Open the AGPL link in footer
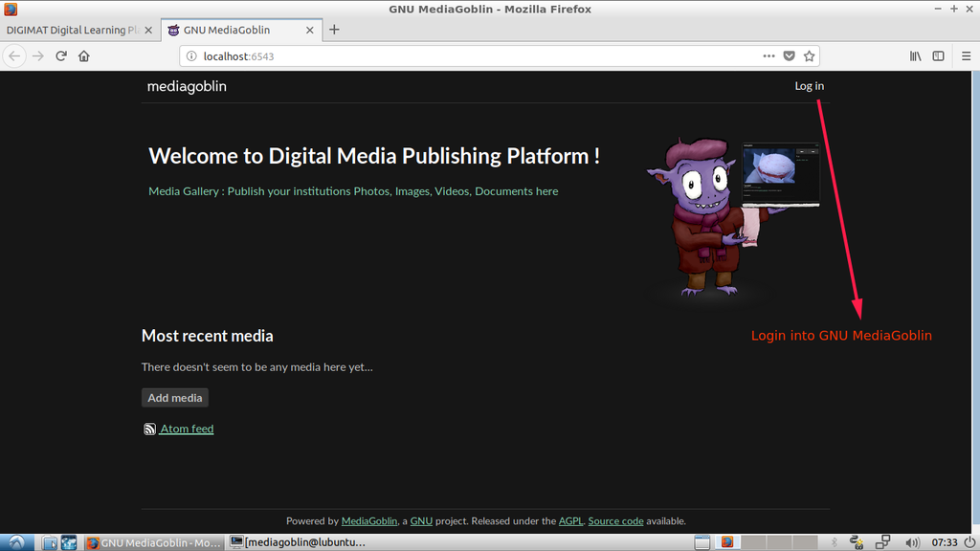The image size is (980, 551). point(570,521)
